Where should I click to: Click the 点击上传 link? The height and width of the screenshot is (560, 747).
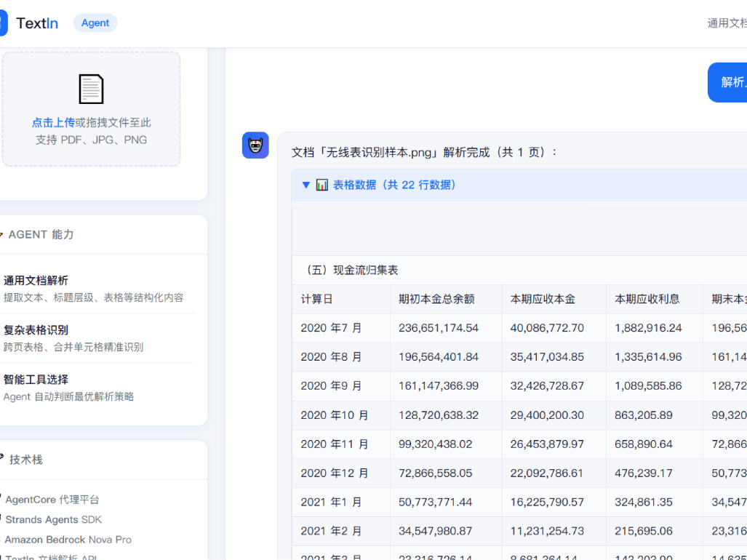(53, 122)
